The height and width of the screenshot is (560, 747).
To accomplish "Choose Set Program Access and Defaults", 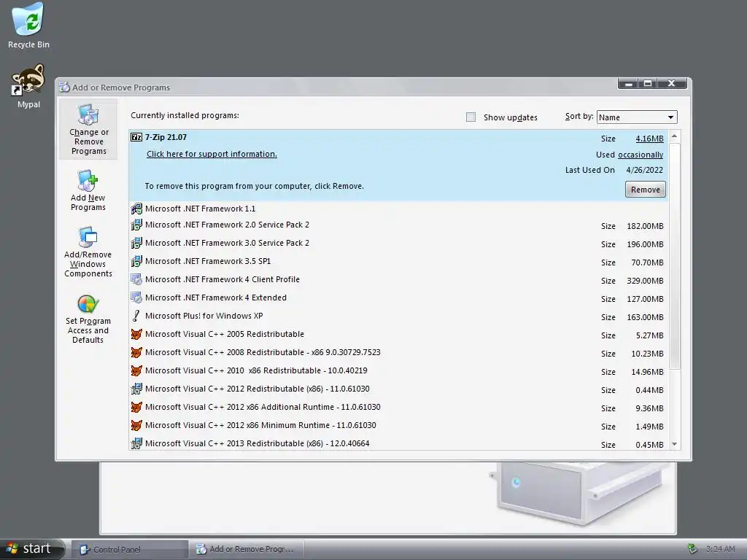I will pos(88,319).
